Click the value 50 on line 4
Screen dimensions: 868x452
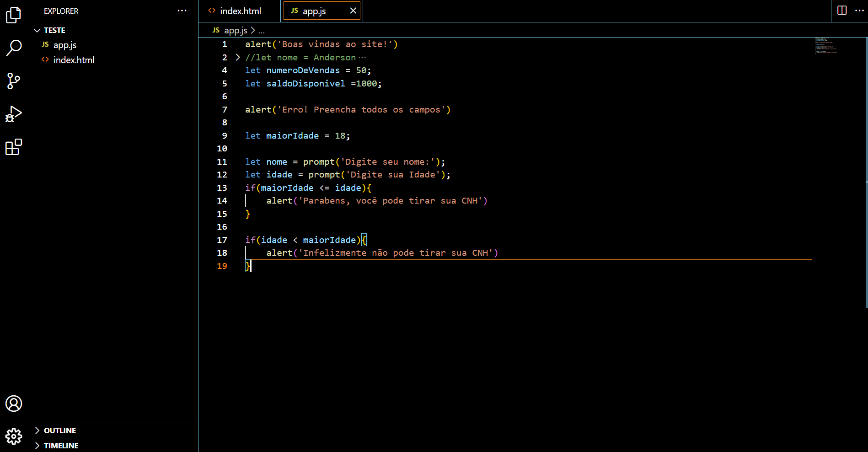point(361,70)
